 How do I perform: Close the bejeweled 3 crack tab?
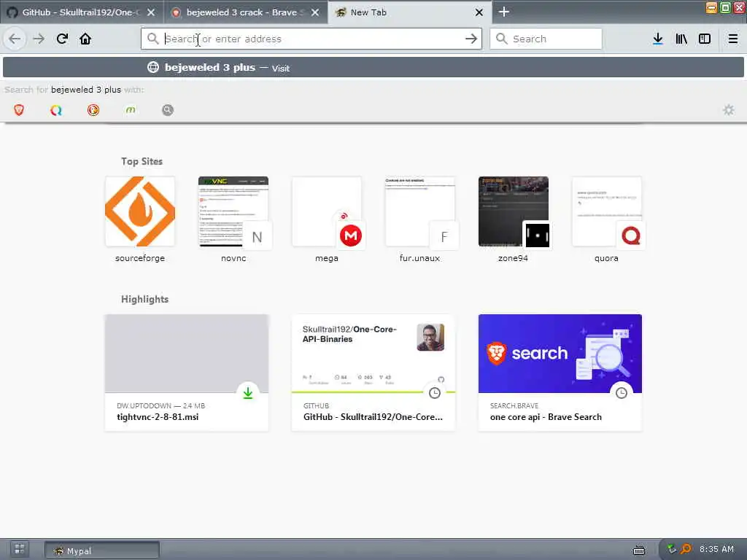click(x=315, y=12)
